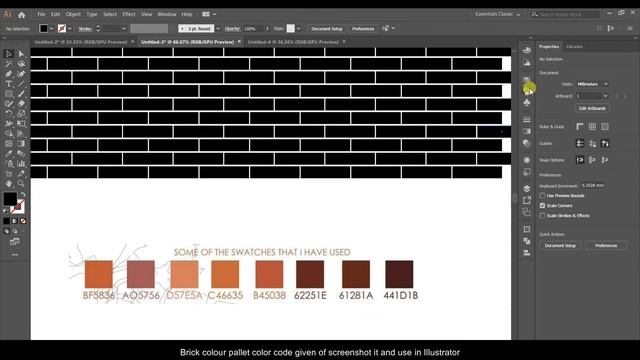Open the Effect menu

129,14
